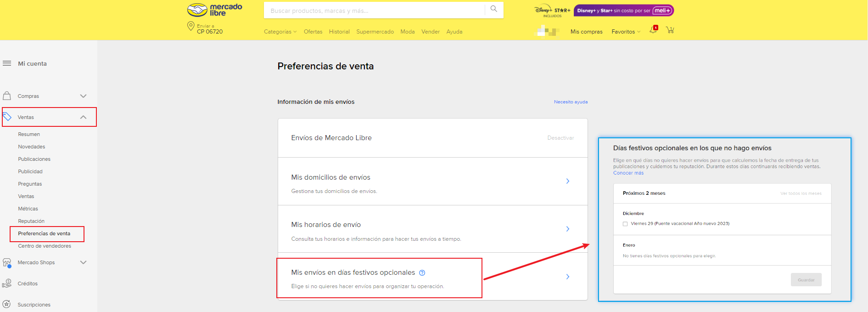Click the Guardar button
Viewport: 868px width, 312px height.
click(x=806, y=280)
